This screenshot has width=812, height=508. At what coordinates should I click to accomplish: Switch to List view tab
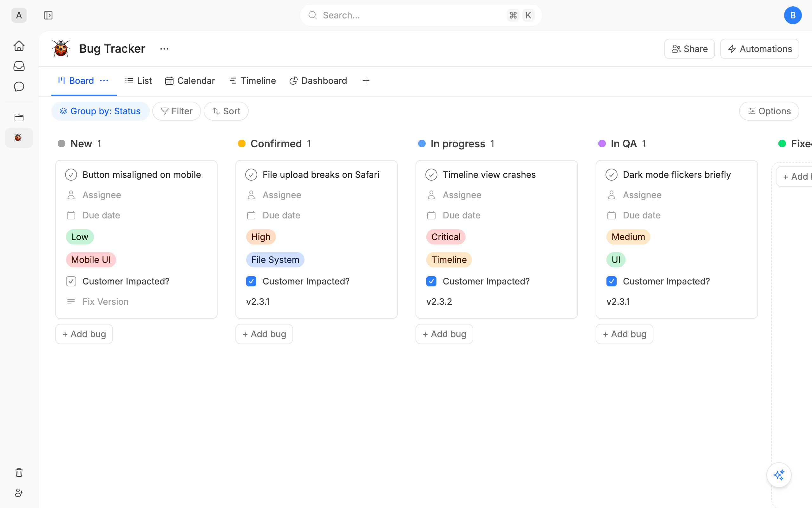(138, 81)
